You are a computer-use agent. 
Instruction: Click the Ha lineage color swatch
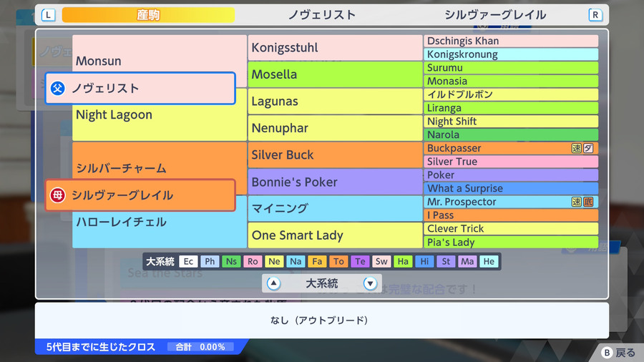[x=403, y=261]
